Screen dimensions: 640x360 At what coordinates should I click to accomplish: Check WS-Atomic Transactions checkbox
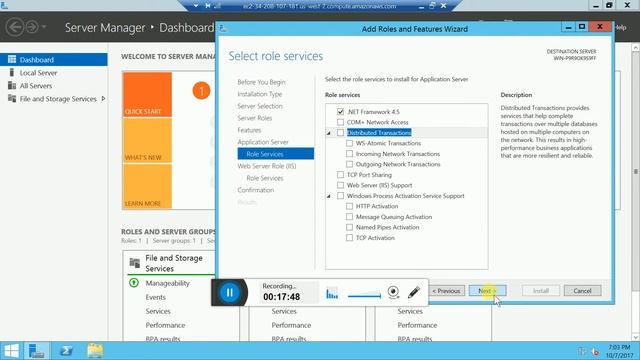pyautogui.click(x=349, y=143)
